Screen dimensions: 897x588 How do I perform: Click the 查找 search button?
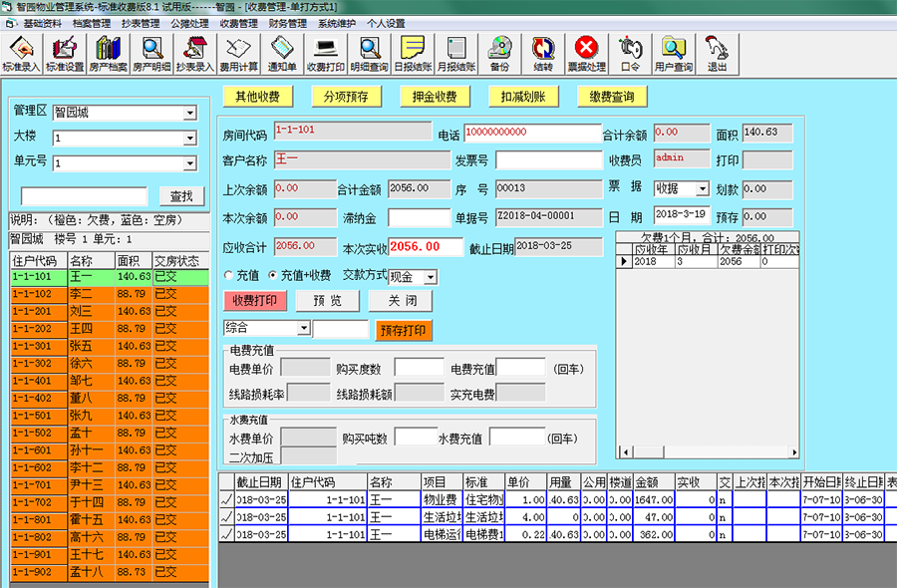pyautogui.click(x=181, y=196)
